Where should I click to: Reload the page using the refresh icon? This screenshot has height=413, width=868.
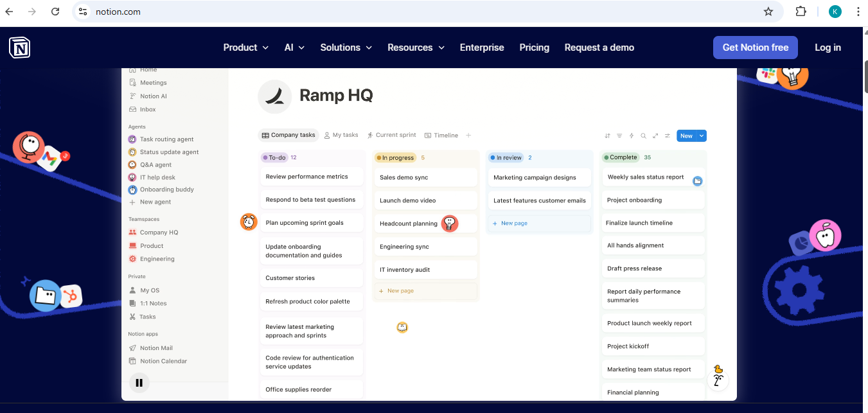point(55,12)
